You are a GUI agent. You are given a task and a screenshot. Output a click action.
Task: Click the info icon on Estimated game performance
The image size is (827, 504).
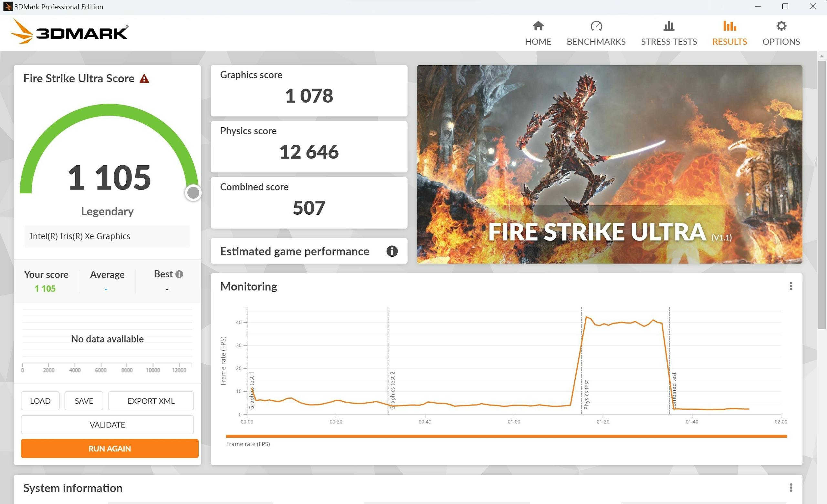coord(392,251)
